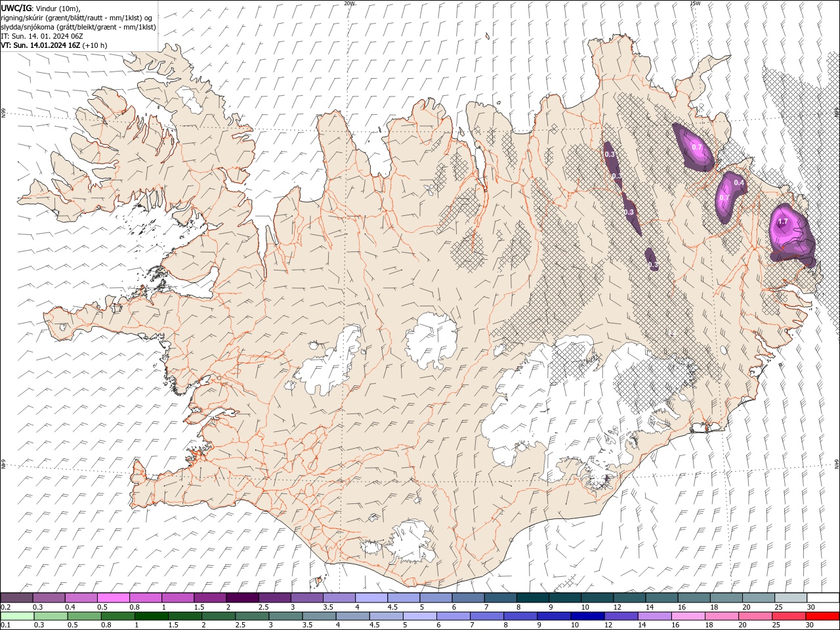
Task: Click the 0.4 snowfall value on the map
Action: tap(739, 182)
